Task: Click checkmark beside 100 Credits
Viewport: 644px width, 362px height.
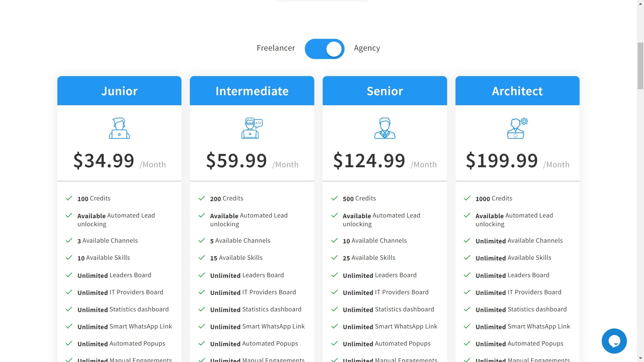Action: tap(69, 198)
